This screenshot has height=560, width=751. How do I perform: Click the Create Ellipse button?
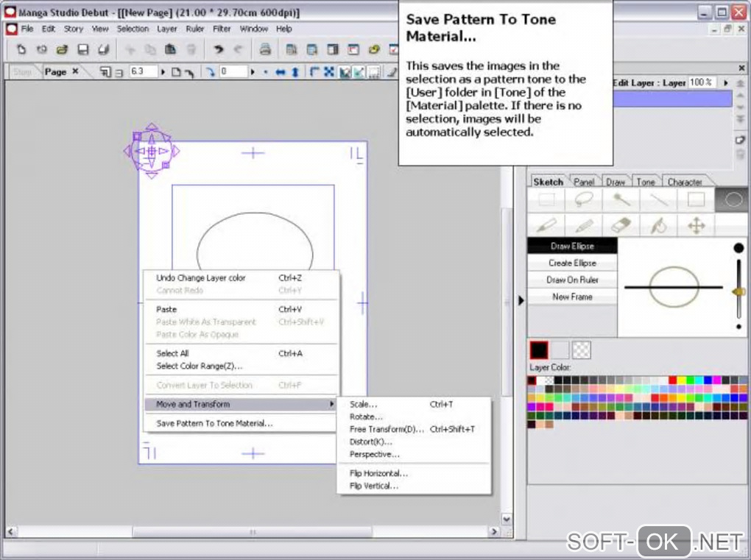point(572,263)
